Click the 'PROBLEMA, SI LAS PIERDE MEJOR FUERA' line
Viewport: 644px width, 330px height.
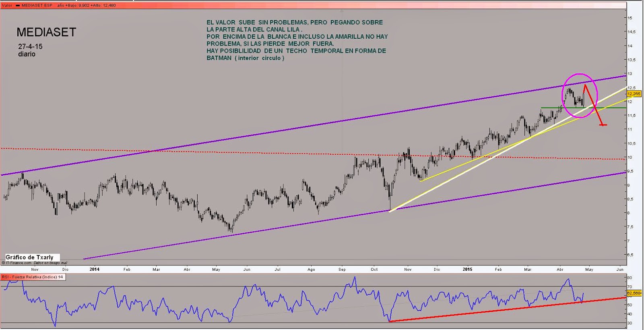(270, 44)
